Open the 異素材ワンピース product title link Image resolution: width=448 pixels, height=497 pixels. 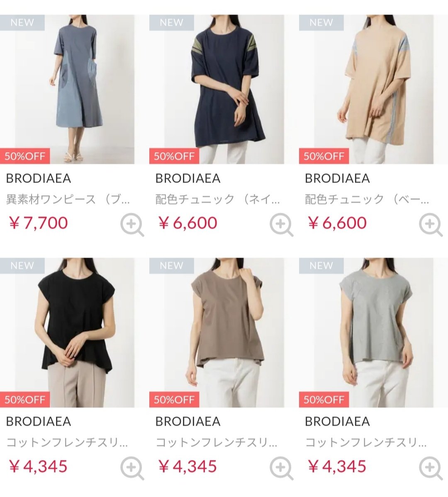68,200
